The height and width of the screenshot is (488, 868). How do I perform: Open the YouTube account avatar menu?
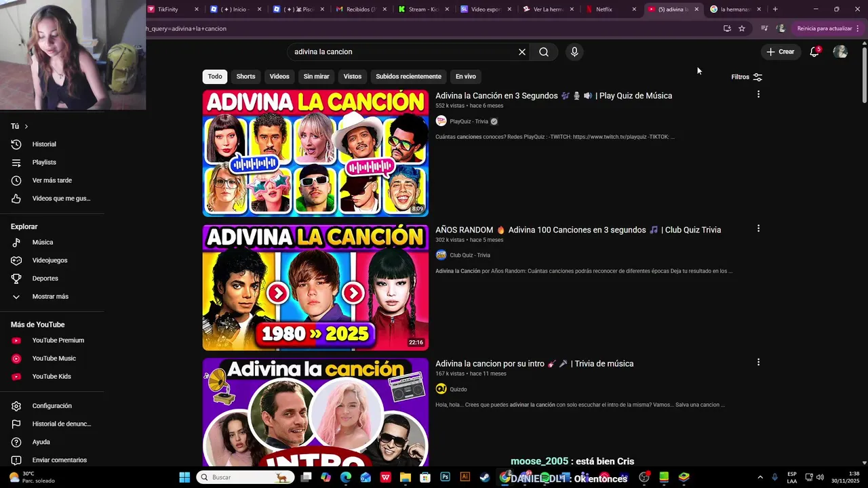coord(840,52)
